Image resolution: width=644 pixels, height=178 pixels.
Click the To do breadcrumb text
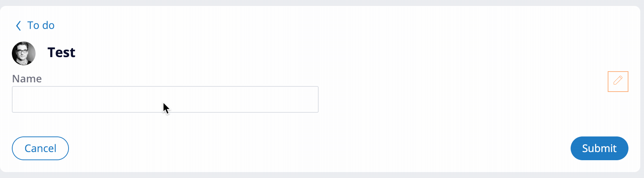(41, 25)
